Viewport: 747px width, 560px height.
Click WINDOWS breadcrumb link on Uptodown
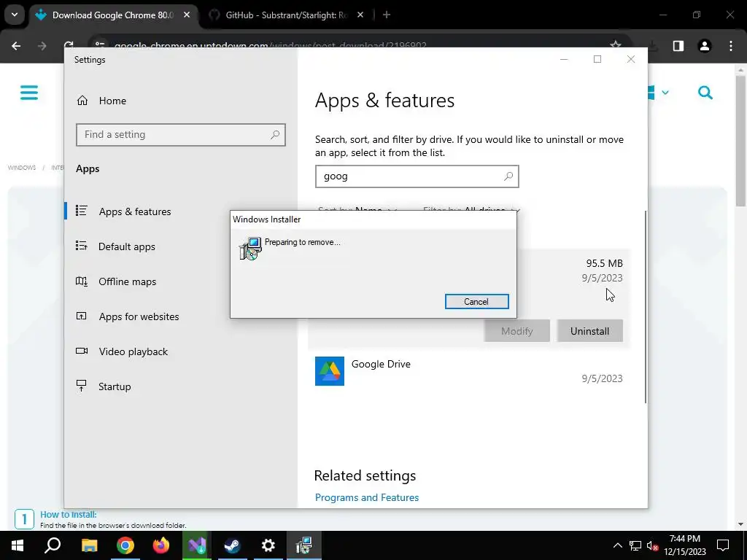pos(22,168)
